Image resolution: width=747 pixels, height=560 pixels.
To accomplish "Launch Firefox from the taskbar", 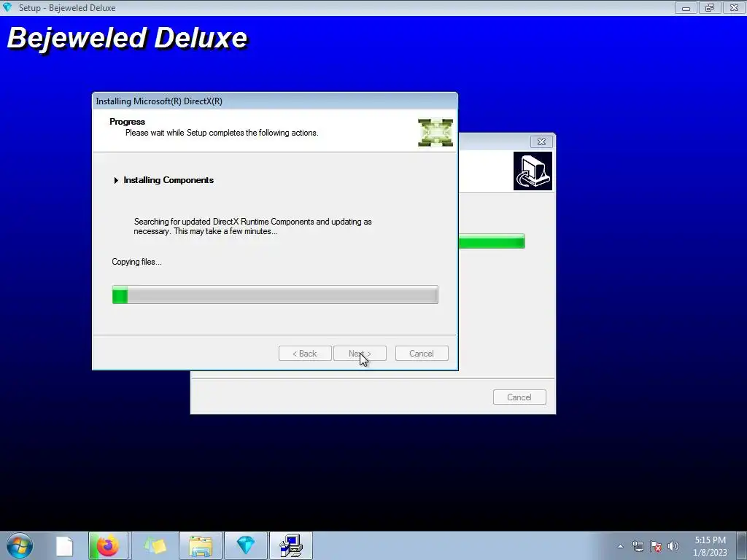I will pos(108,545).
